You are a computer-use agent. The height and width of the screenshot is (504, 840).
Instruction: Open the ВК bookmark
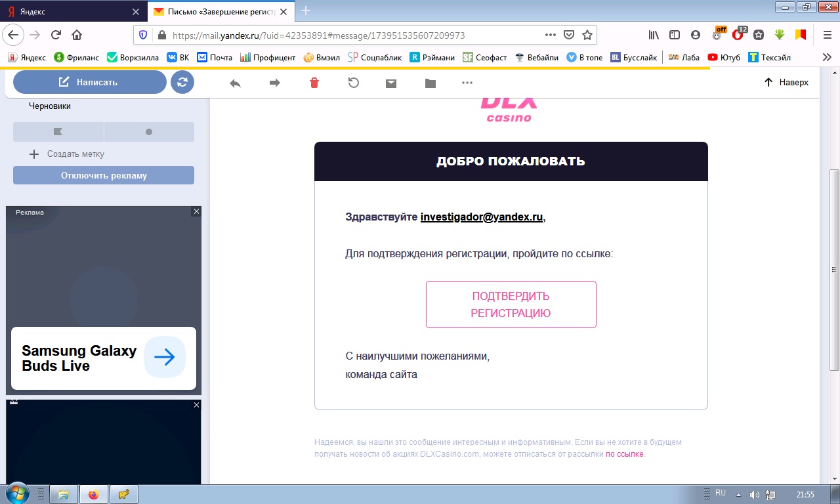point(178,57)
